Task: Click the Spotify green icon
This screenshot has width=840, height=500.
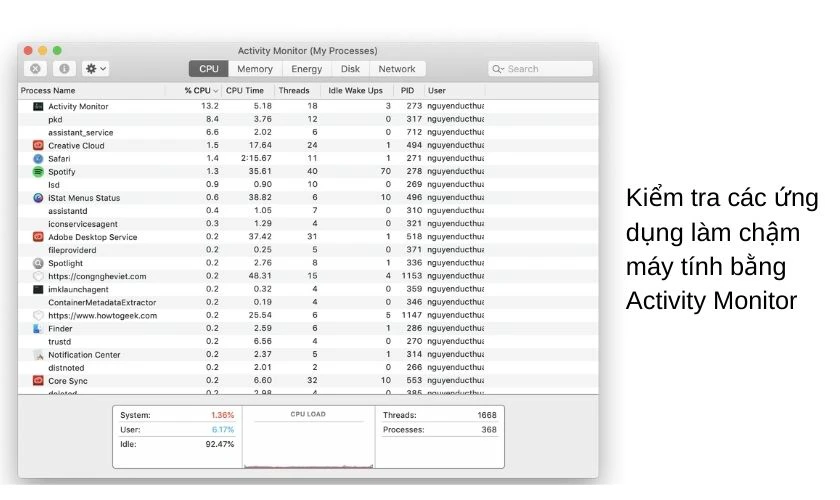Action: [38, 171]
